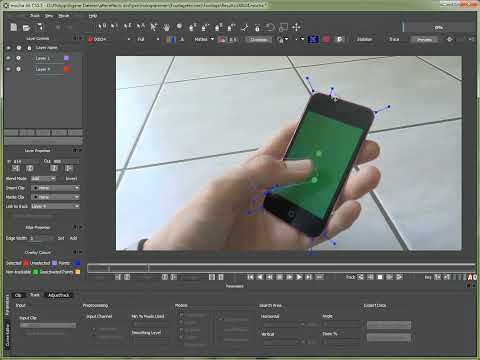Viewport: 480px width, 360px height.
Task: Toggle the RGB channels view button
Action: coord(171,39)
